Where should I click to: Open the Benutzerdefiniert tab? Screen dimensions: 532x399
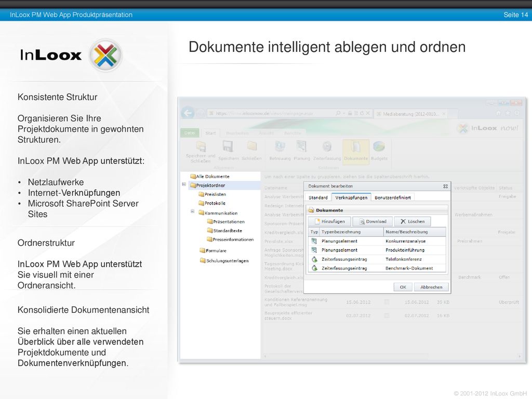click(x=393, y=197)
